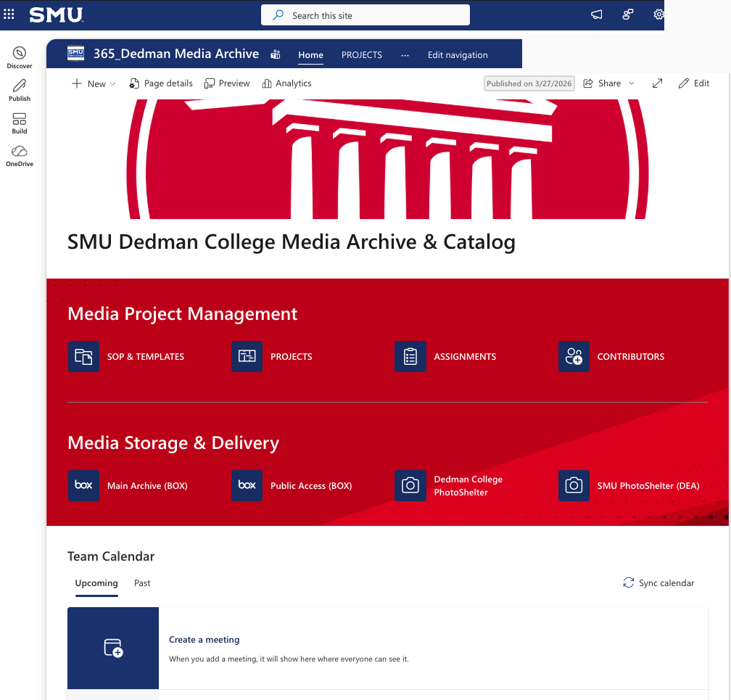Viewport: 731px width, 700px height.
Task: Click the SMU logo in header
Action: click(57, 15)
